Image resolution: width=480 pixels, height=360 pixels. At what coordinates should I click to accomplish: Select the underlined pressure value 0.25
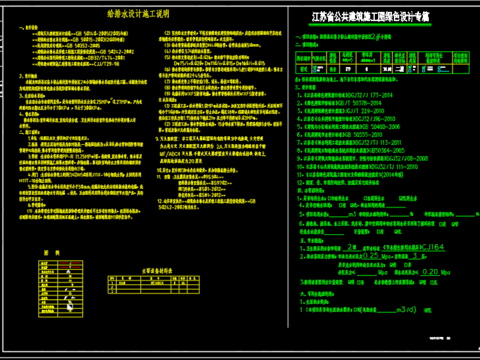pos(371,256)
